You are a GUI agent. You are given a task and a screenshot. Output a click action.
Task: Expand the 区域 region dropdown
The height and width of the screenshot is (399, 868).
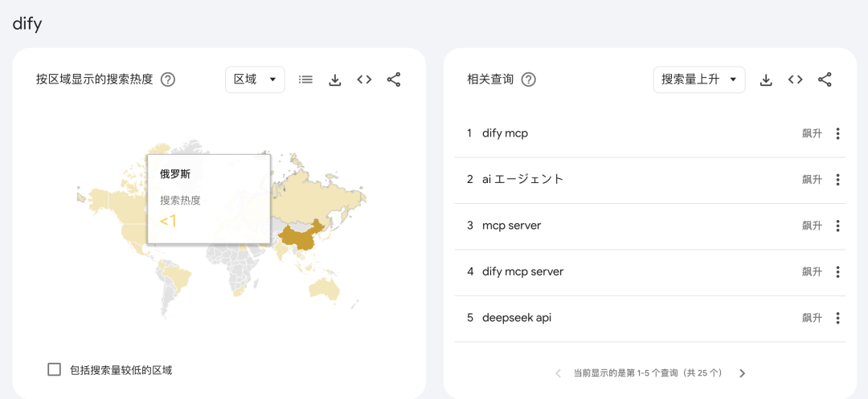point(255,79)
